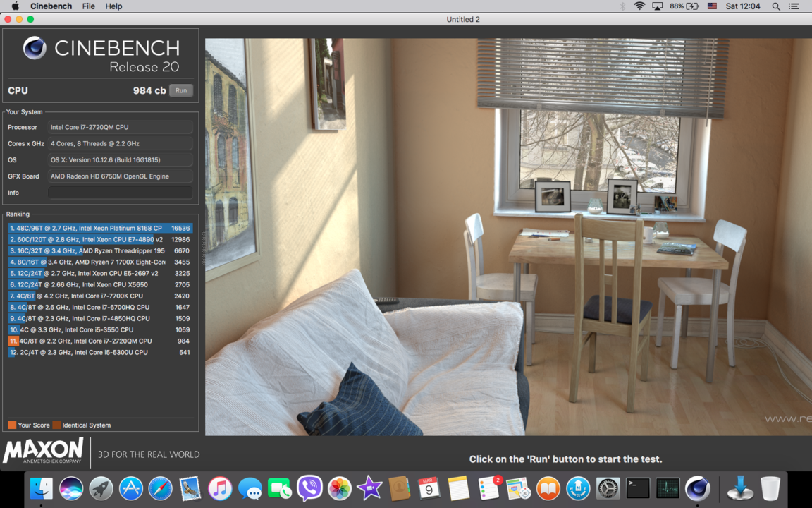Click the Cores x GHz value field
This screenshot has height=508, width=812.
tap(120, 144)
